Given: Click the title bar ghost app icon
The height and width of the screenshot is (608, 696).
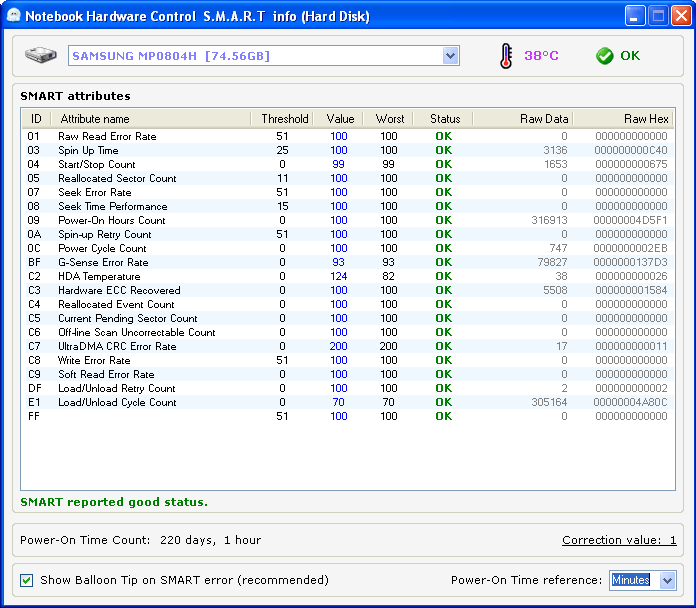Looking at the screenshot, I should pos(14,16).
